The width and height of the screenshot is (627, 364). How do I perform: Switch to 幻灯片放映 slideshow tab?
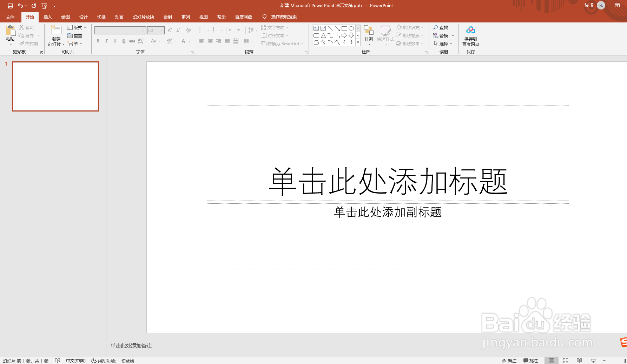point(144,17)
